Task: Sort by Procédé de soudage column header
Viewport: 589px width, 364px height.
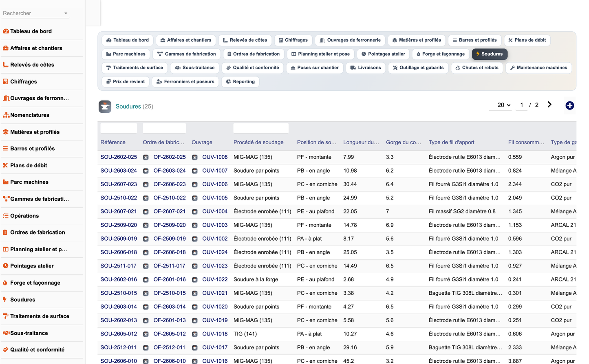Action: pos(258,143)
